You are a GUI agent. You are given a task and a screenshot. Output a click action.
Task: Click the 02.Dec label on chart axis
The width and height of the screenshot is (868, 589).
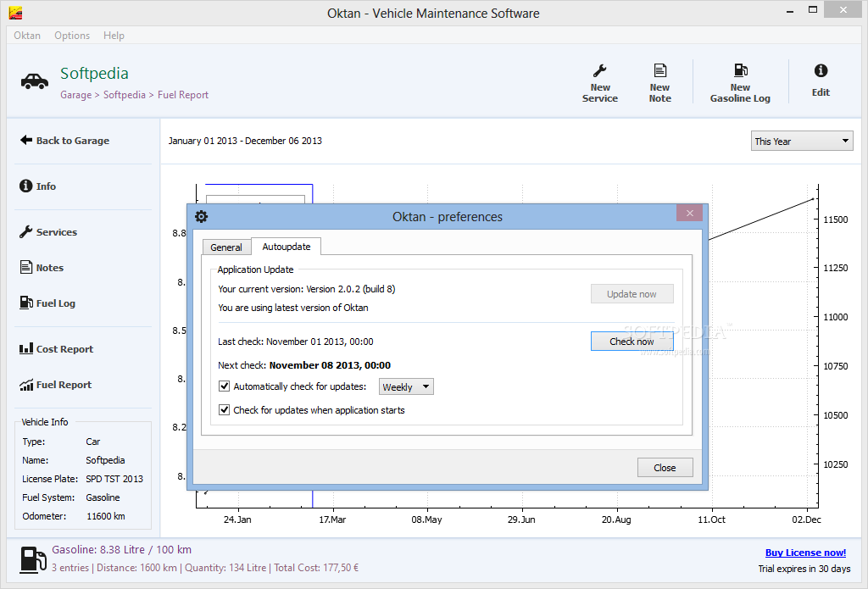806,520
